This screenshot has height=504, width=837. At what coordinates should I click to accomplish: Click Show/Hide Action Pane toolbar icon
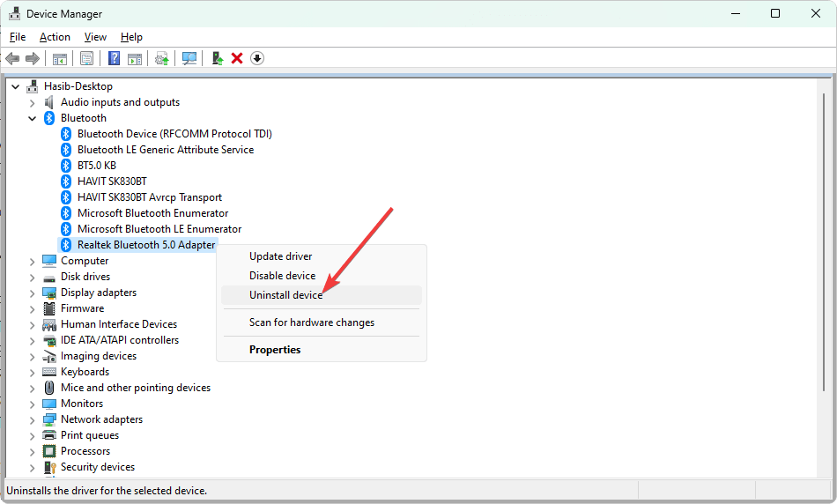tap(135, 58)
